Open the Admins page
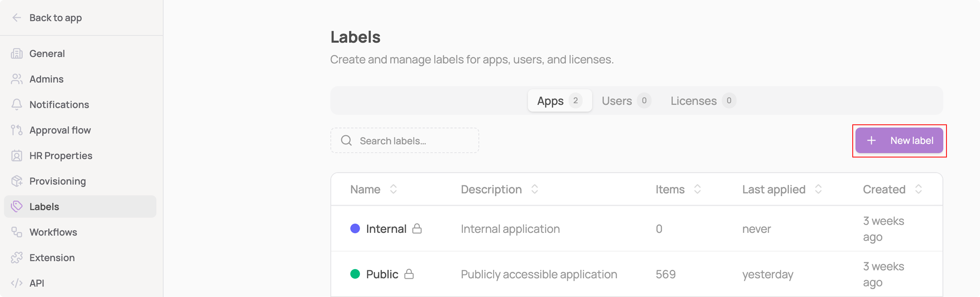 [x=80, y=79]
